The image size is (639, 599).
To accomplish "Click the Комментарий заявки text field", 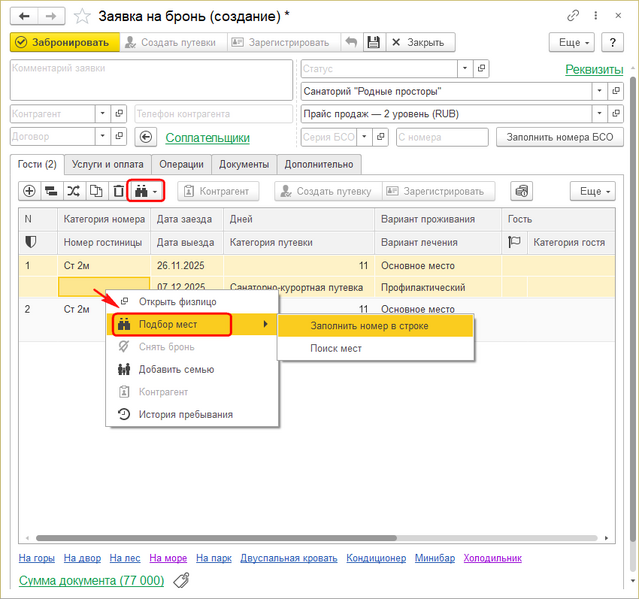I will (x=150, y=79).
